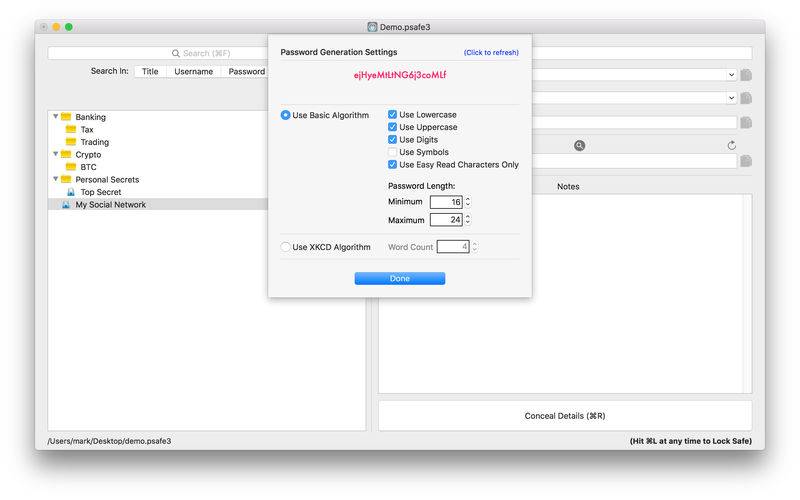Select the Tax folder label
This screenshot has height=500, width=800.
pyautogui.click(x=87, y=130)
